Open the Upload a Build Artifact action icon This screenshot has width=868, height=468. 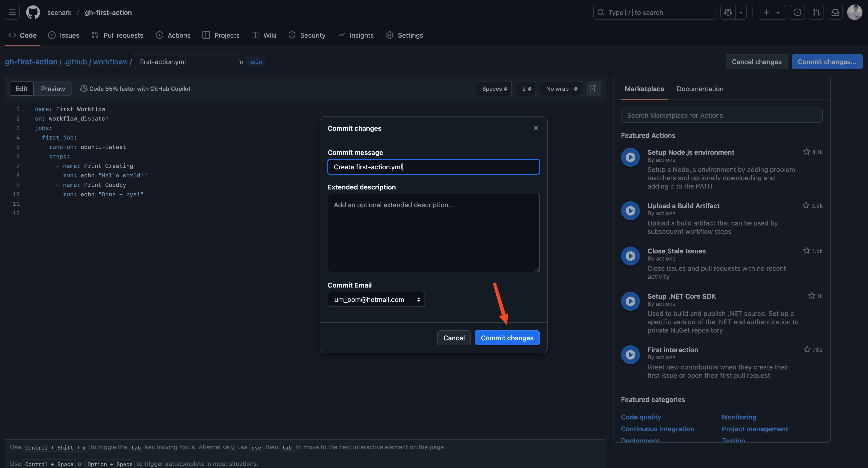click(630, 211)
